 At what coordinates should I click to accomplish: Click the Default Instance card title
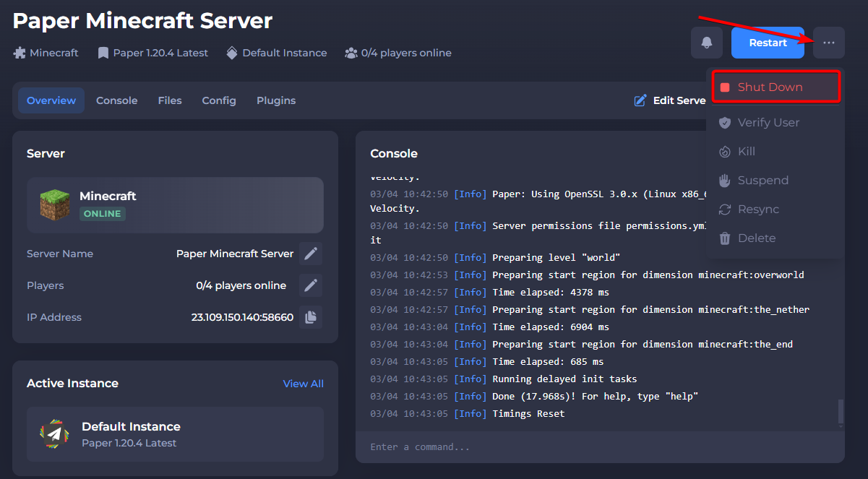[x=131, y=426]
